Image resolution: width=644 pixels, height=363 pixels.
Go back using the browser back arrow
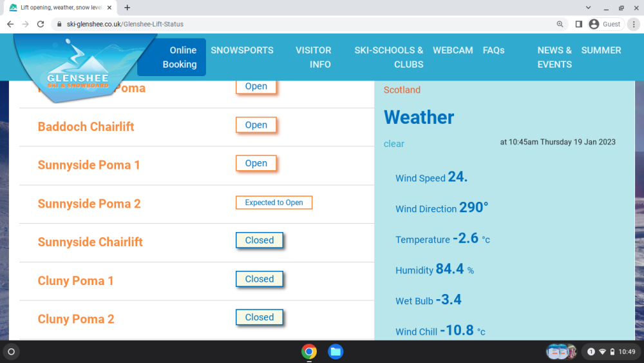pos(10,25)
